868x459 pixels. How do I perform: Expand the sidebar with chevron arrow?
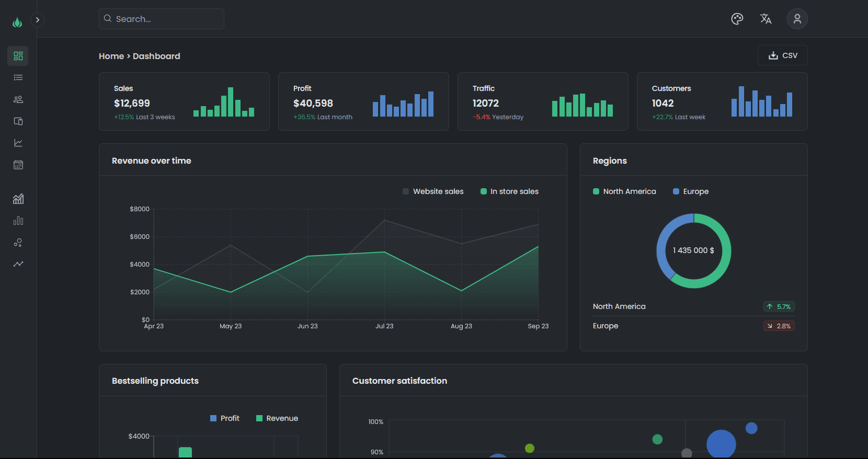click(38, 20)
